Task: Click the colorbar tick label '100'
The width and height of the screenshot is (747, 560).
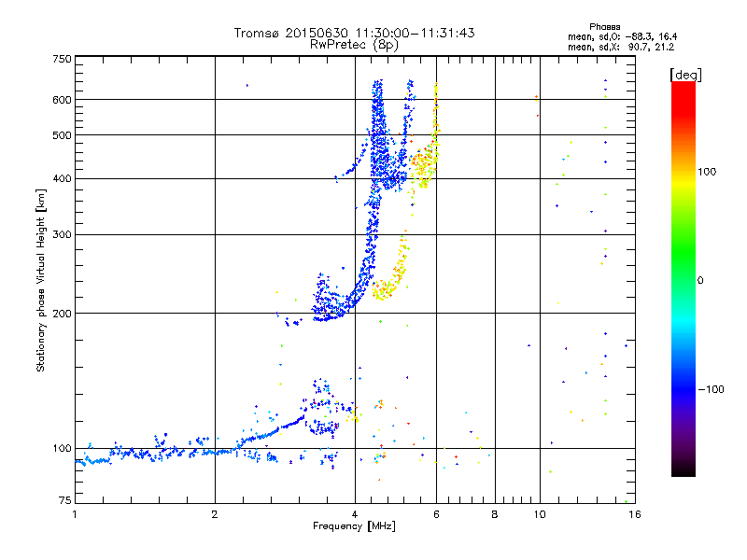Action: click(707, 172)
